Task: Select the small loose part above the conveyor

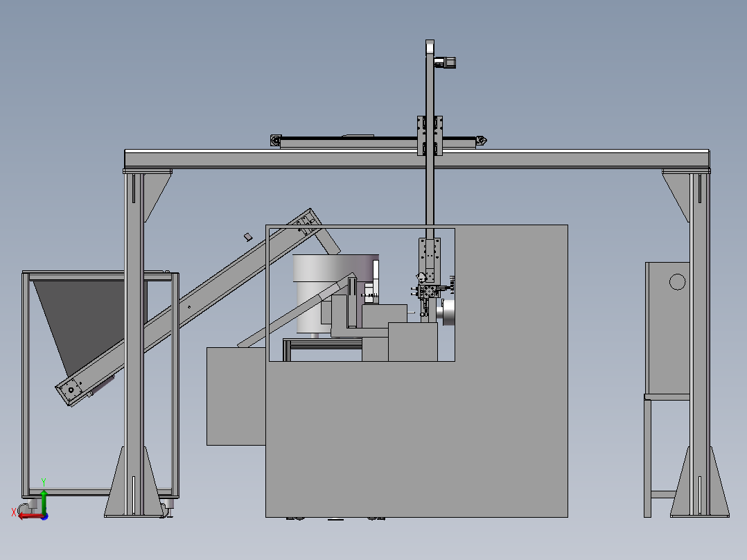Action: tap(248, 237)
